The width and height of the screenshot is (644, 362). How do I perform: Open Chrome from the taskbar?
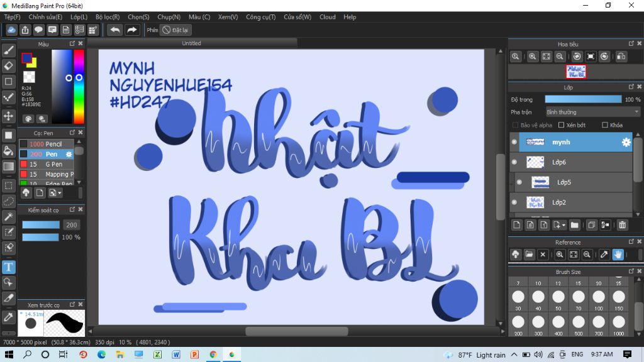coord(213,354)
